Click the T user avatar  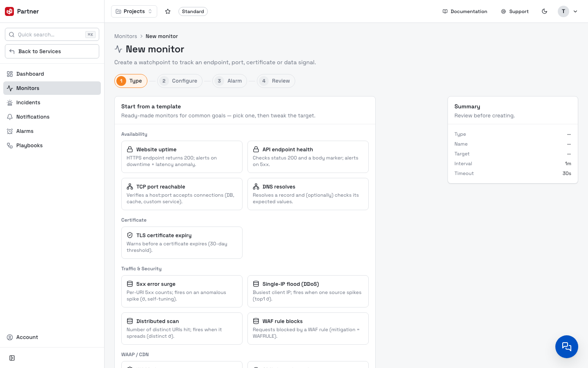[x=563, y=11]
